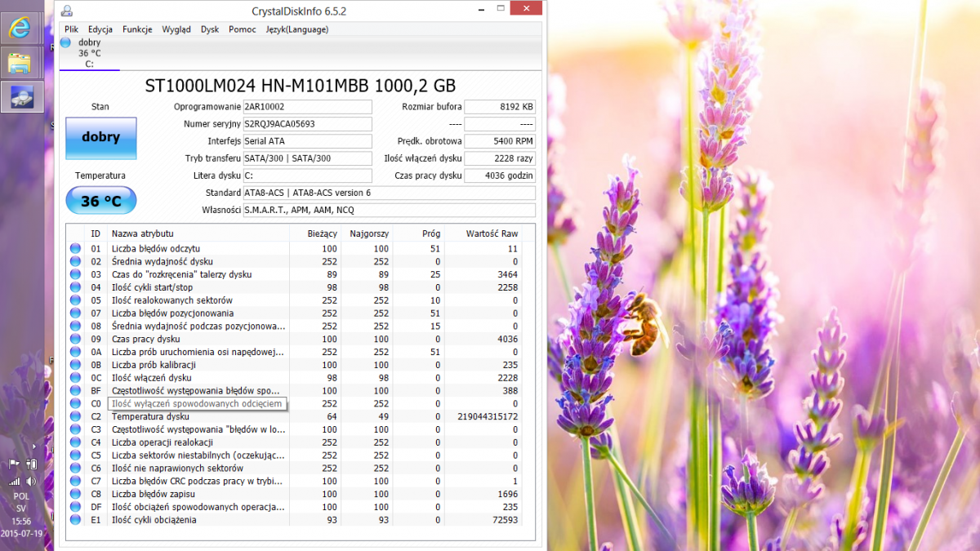The height and width of the screenshot is (551, 980).
Task: Click the '4036 godzin' power-on hours field
Action: click(x=500, y=176)
